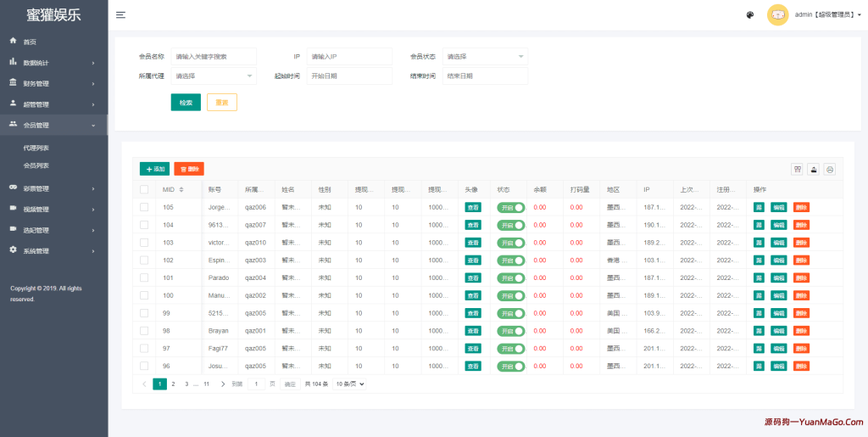Screen dimensions: 868x437
Task: Click the column filter icon above table
Action: 797,169
